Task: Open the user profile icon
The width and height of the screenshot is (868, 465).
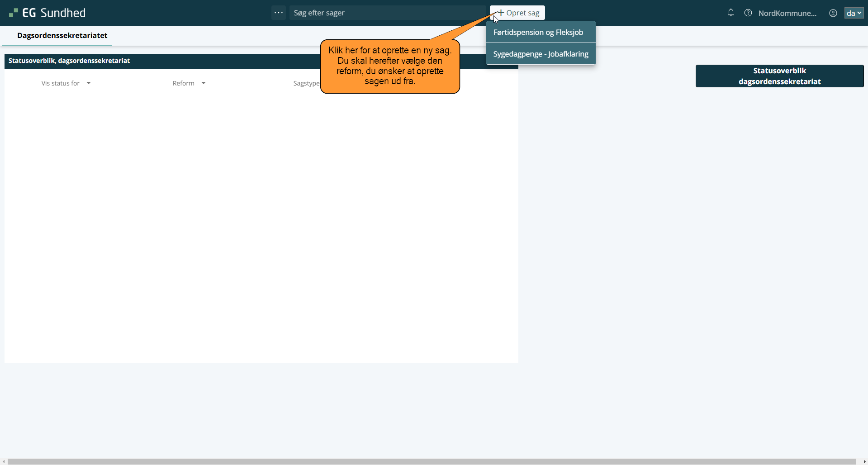Action: tap(833, 13)
